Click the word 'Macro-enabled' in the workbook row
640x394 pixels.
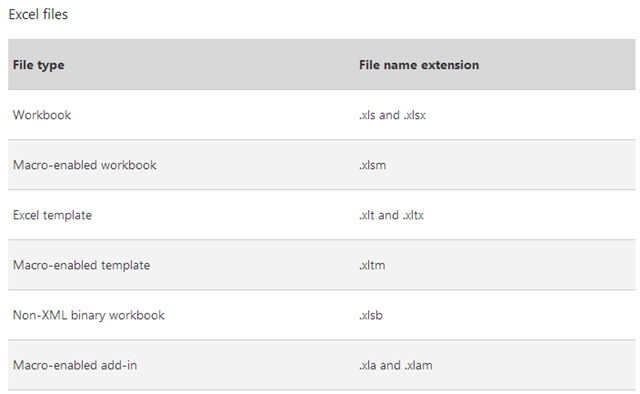coord(55,165)
